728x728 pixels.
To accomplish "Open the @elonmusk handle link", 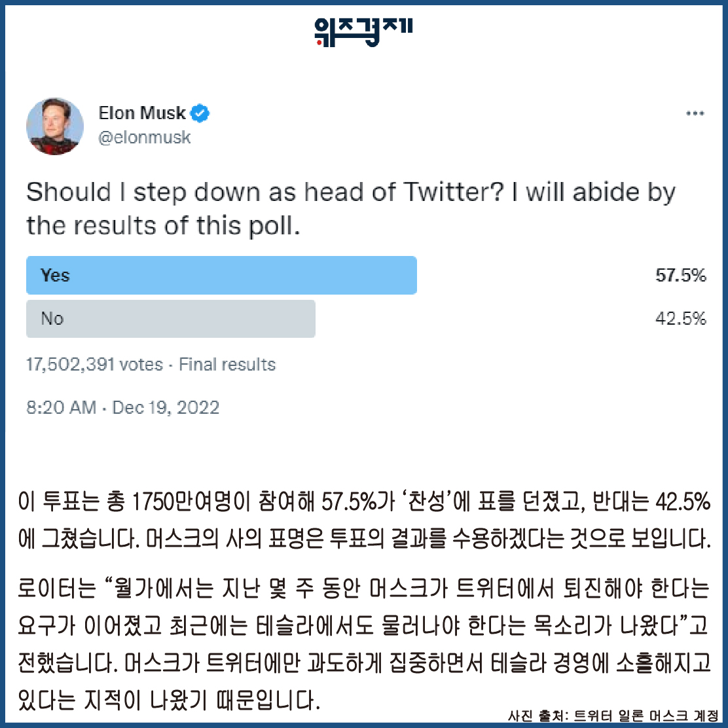I will coord(145,137).
